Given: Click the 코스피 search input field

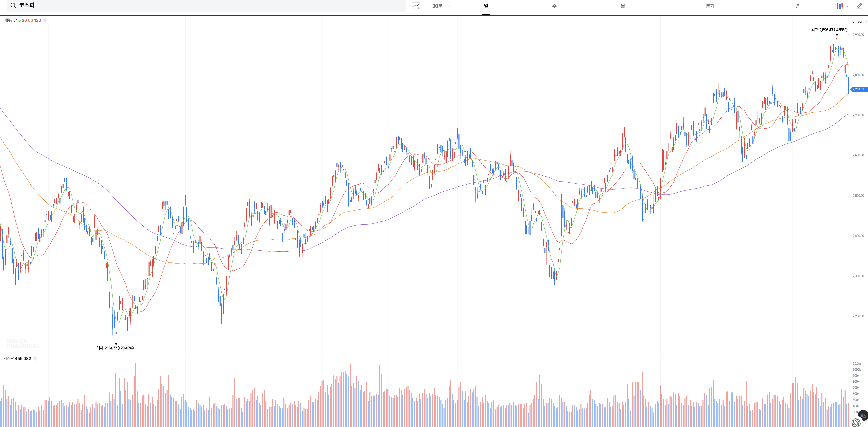Looking at the screenshot, I should point(202,5).
